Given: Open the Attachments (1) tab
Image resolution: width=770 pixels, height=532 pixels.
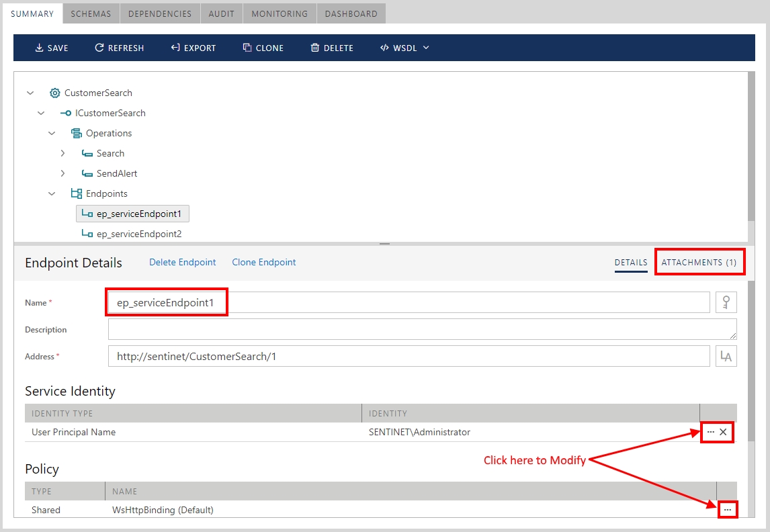Looking at the screenshot, I should pyautogui.click(x=699, y=263).
